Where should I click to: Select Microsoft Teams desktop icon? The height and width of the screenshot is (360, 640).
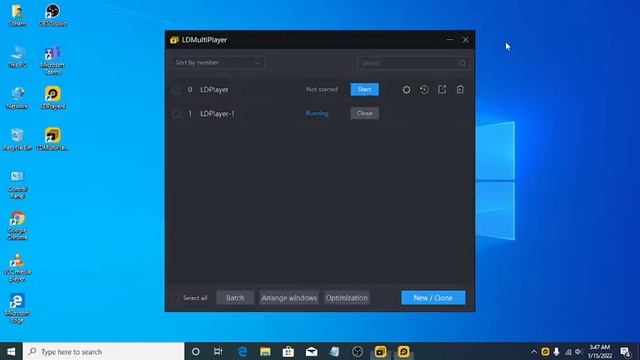53,60
